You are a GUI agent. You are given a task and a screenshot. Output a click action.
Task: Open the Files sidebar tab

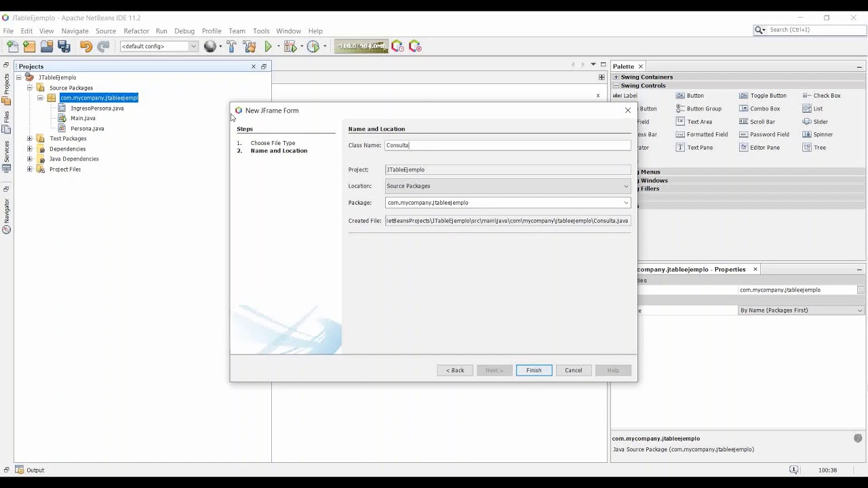[6, 122]
